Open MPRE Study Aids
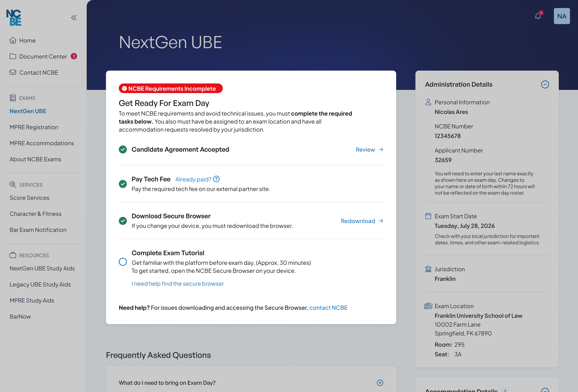Image resolution: width=578 pixels, height=392 pixels. point(32,301)
